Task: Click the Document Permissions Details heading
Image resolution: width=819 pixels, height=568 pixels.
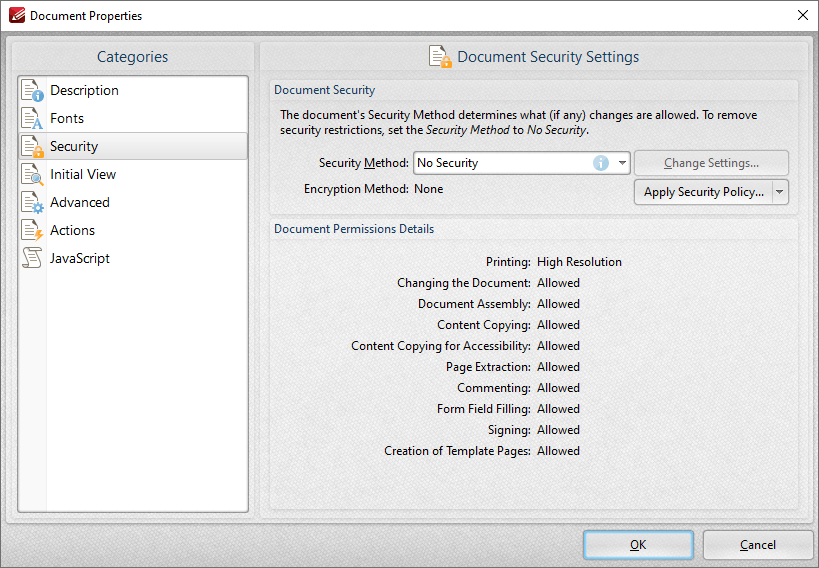Action: click(354, 229)
